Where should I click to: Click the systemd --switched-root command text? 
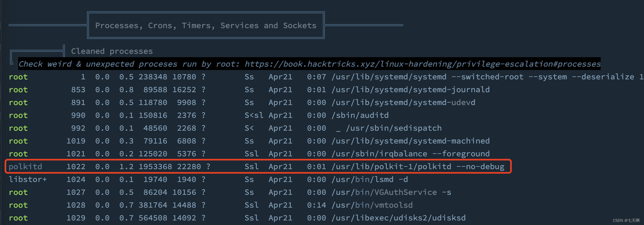487,77
